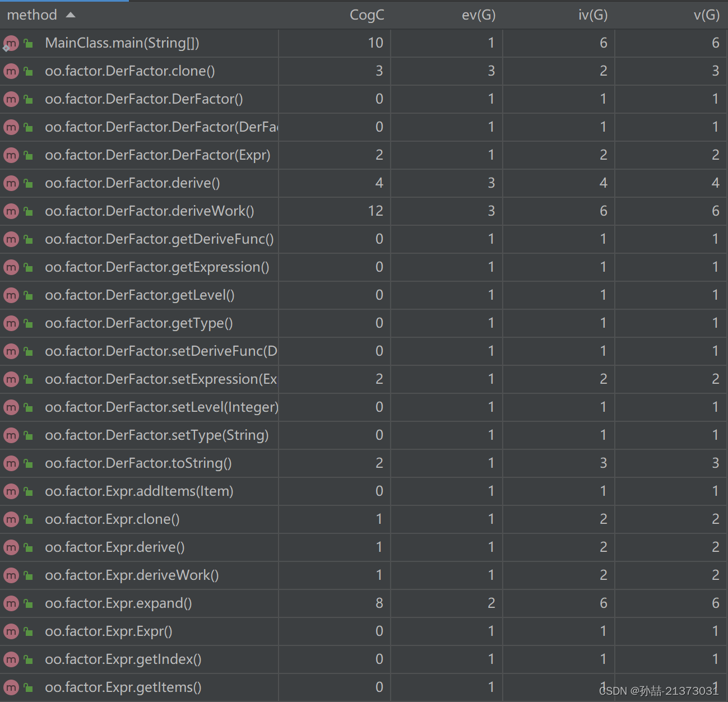
Task: Select the oo.factor.DerFactor.setType(String) row
Action: tap(364, 435)
